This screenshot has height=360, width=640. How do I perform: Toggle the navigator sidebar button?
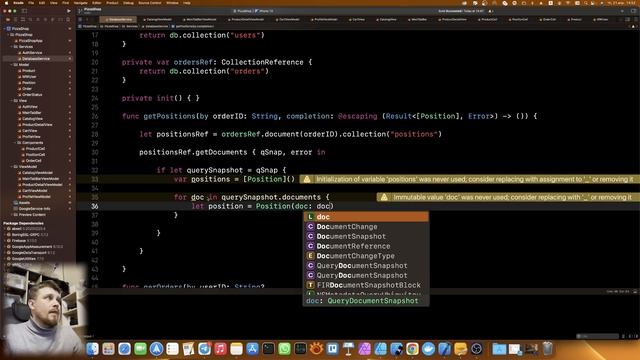(24, 11)
